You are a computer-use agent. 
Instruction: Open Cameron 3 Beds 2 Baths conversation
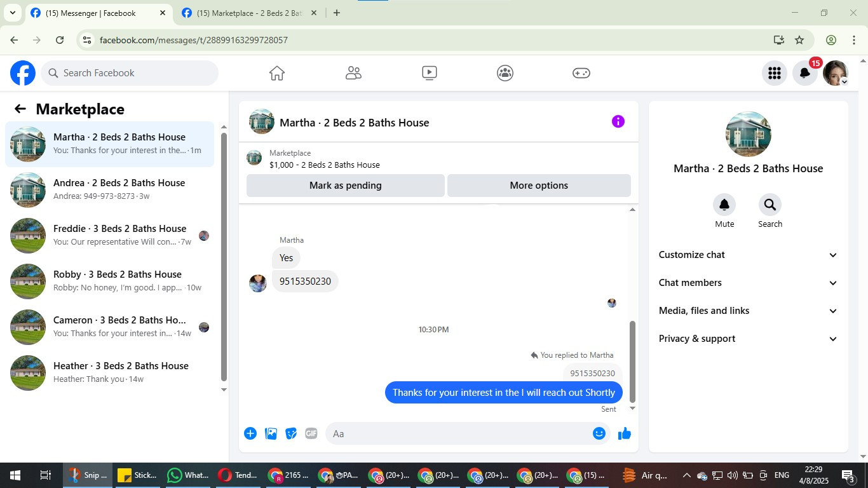(x=109, y=327)
